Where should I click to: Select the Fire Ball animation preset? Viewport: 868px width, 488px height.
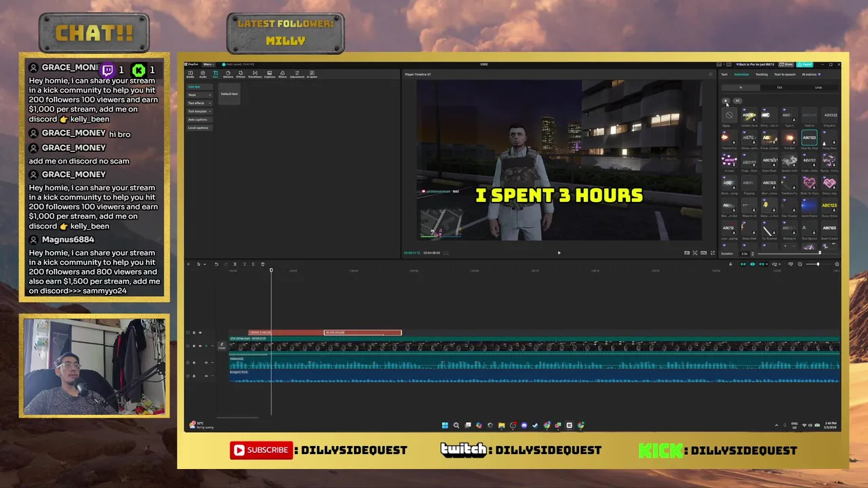(789, 138)
